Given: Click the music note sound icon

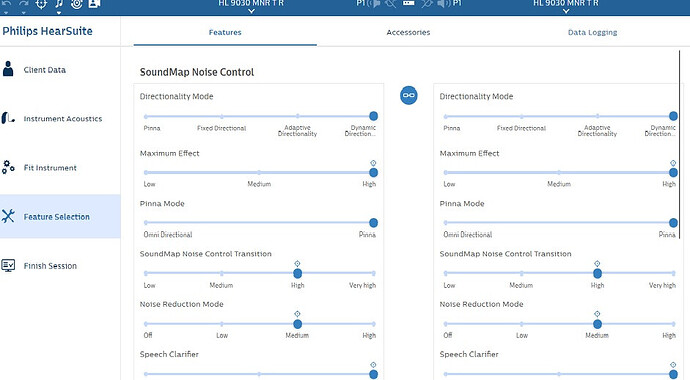Looking at the screenshot, I should tap(59, 4).
